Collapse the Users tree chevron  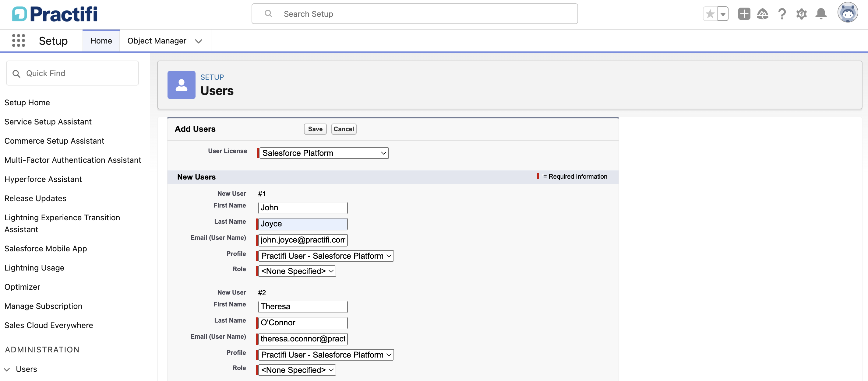coord(7,369)
